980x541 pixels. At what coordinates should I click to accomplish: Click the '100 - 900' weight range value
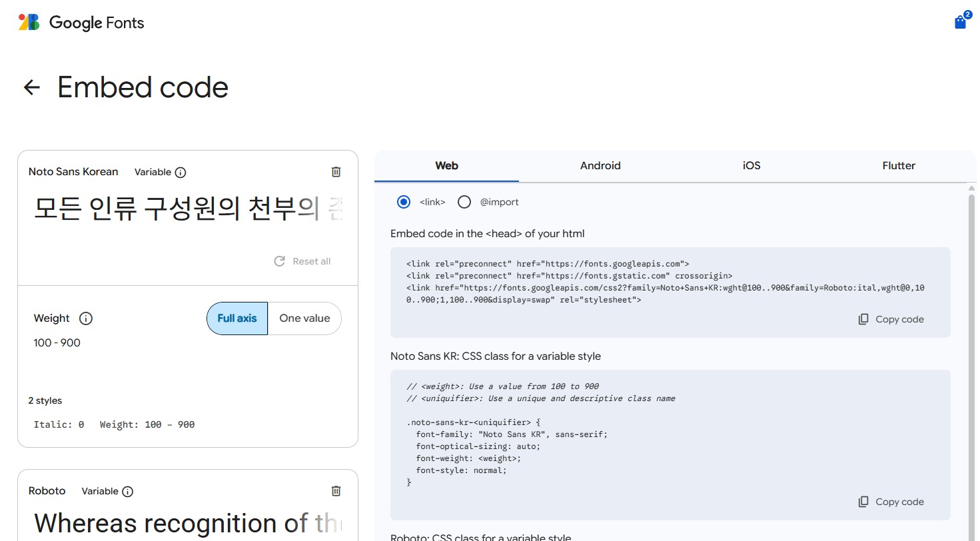pos(57,343)
